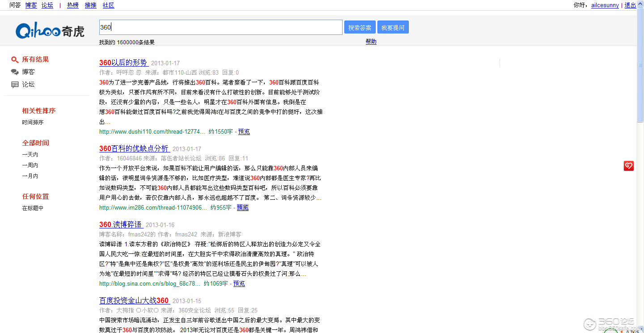Click author text 作者：16046846

tap(121, 159)
